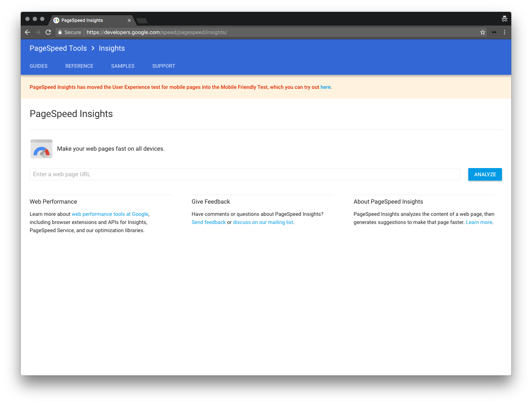This screenshot has width=532, height=405.
Task: Click the 'PageSpeed Insights' page heading
Action: coord(71,114)
